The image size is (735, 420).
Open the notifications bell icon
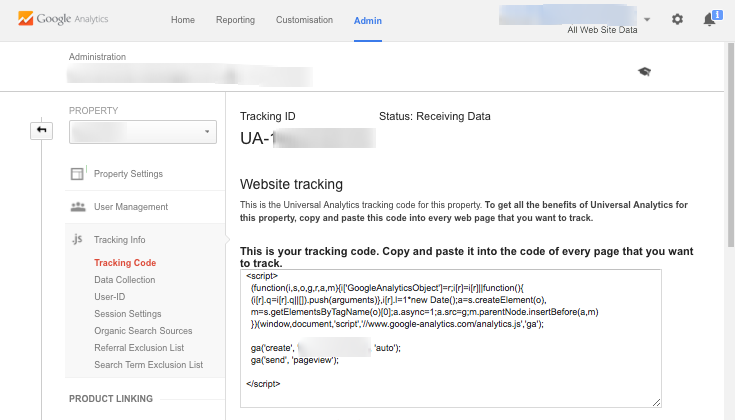710,19
